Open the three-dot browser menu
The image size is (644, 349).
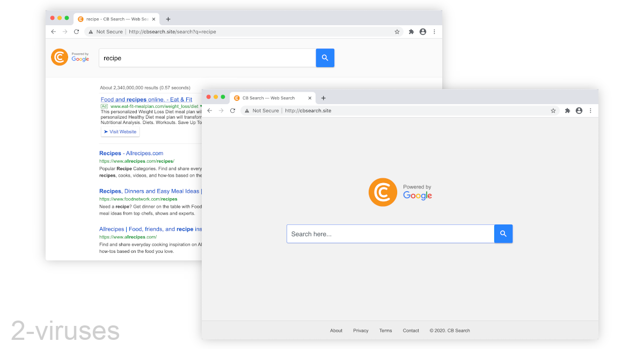click(x=590, y=110)
